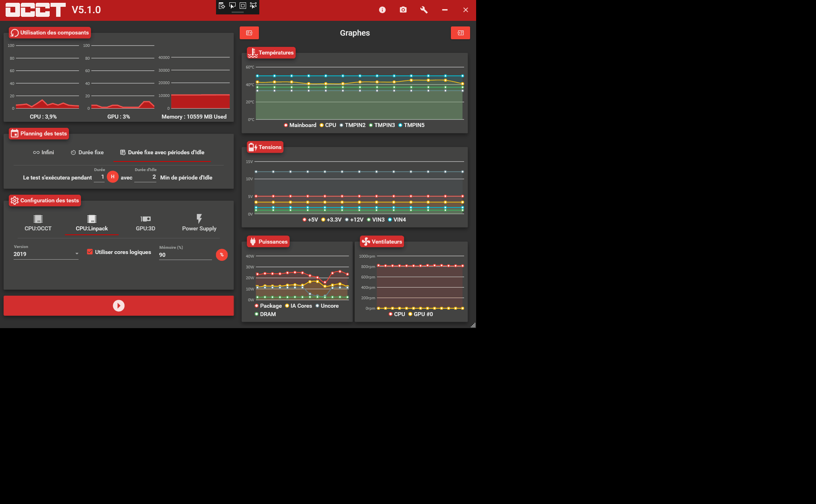Change the duration unit with the red H button

113,177
